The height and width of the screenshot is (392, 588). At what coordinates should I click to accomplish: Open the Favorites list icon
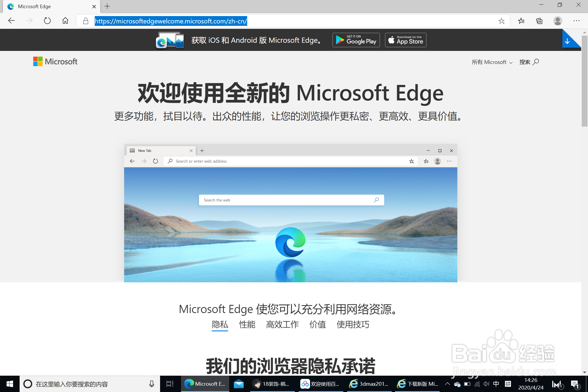521,21
